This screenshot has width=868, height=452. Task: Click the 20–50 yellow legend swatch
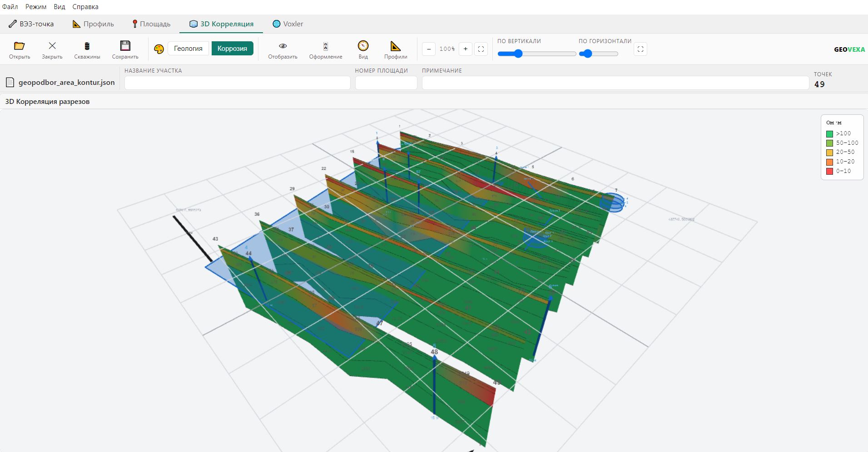829,152
